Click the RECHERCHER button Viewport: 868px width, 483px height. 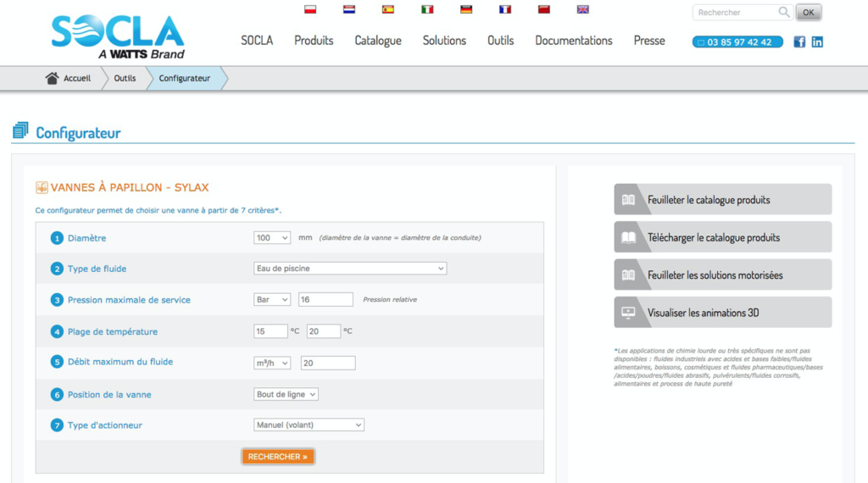[278, 457]
